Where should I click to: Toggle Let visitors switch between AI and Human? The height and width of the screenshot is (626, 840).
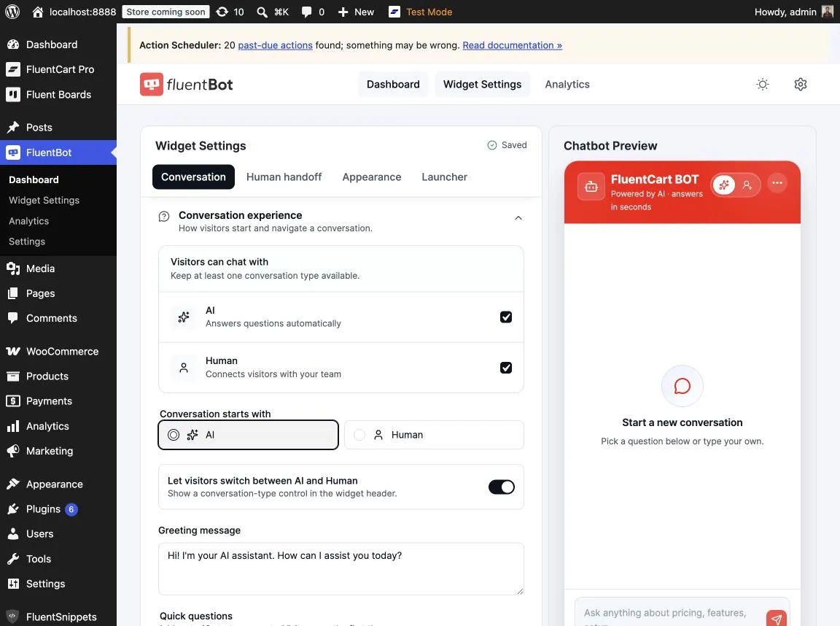coord(502,487)
